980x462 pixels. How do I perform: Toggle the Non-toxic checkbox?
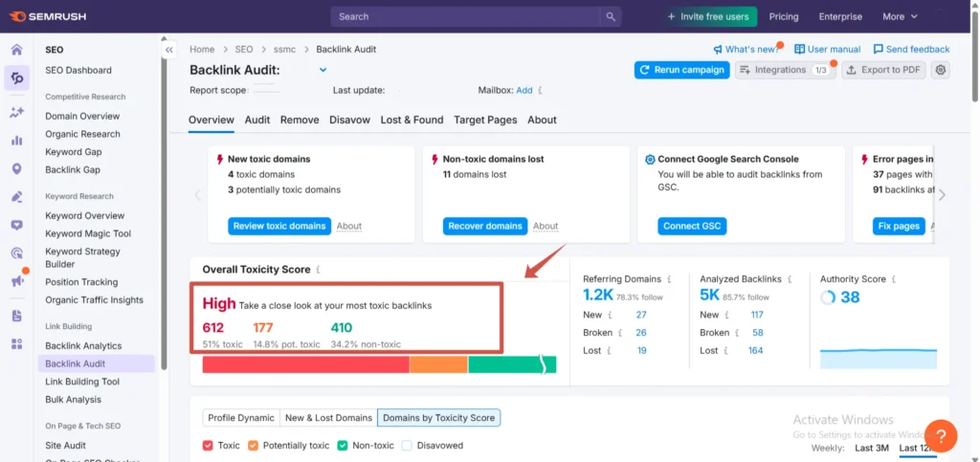tap(343, 445)
